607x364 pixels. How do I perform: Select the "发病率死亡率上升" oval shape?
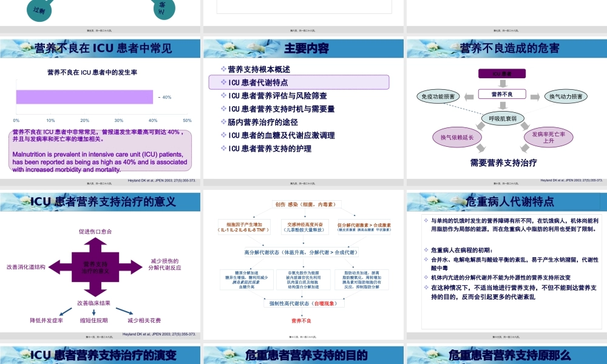pos(550,138)
